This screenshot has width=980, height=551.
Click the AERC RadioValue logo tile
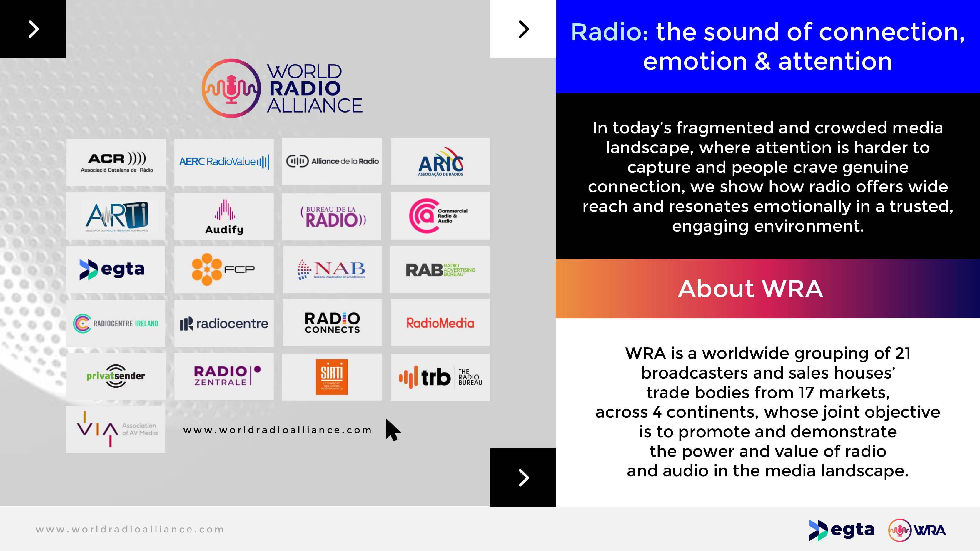point(224,162)
